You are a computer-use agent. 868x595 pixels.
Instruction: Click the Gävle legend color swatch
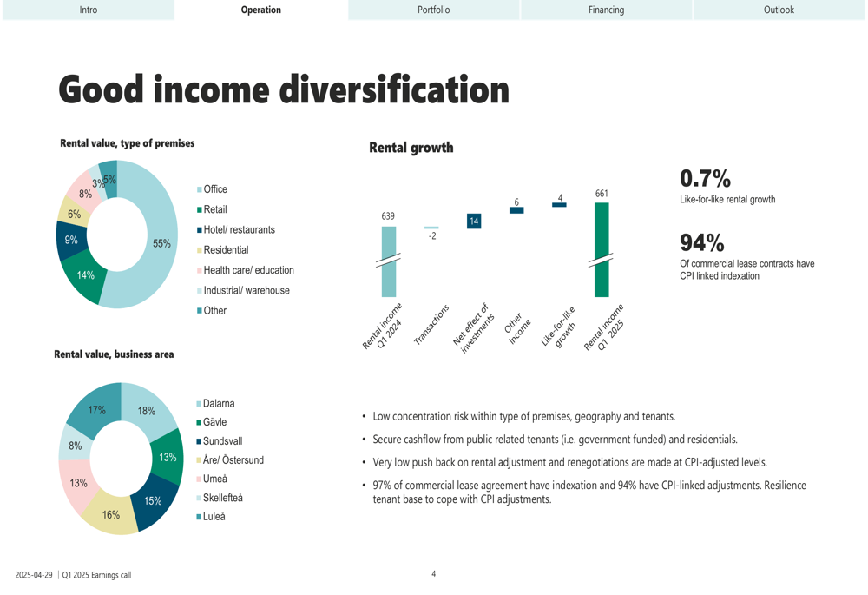(x=199, y=423)
